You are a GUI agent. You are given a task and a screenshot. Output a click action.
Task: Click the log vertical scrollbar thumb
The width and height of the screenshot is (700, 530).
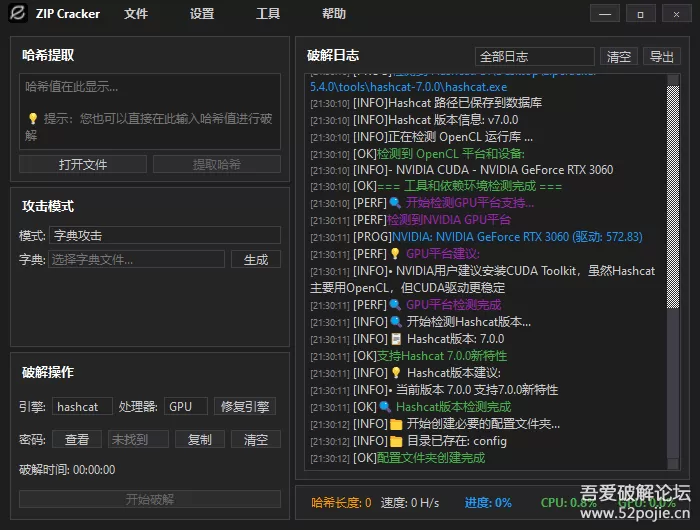pyautogui.click(x=673, y=196)
